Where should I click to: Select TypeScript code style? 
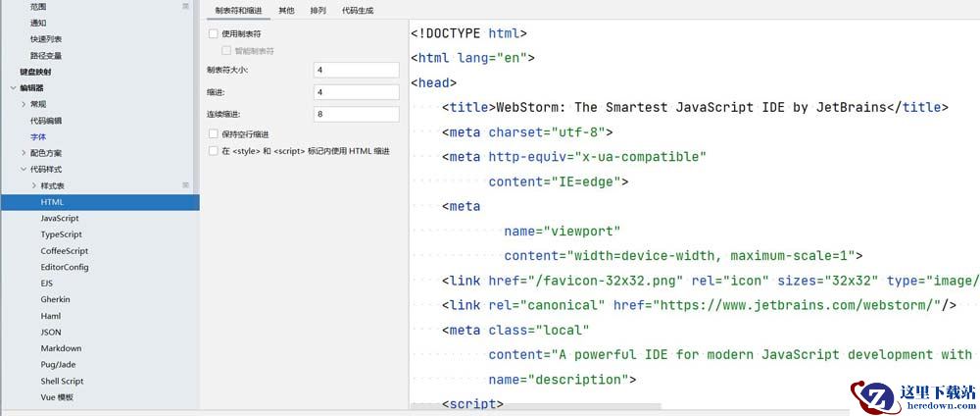(x=61, y=234)
